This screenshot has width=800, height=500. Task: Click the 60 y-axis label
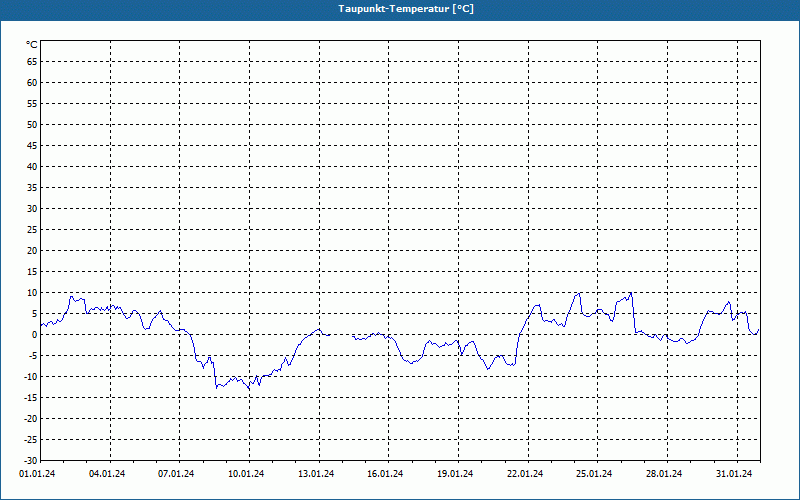32,83
